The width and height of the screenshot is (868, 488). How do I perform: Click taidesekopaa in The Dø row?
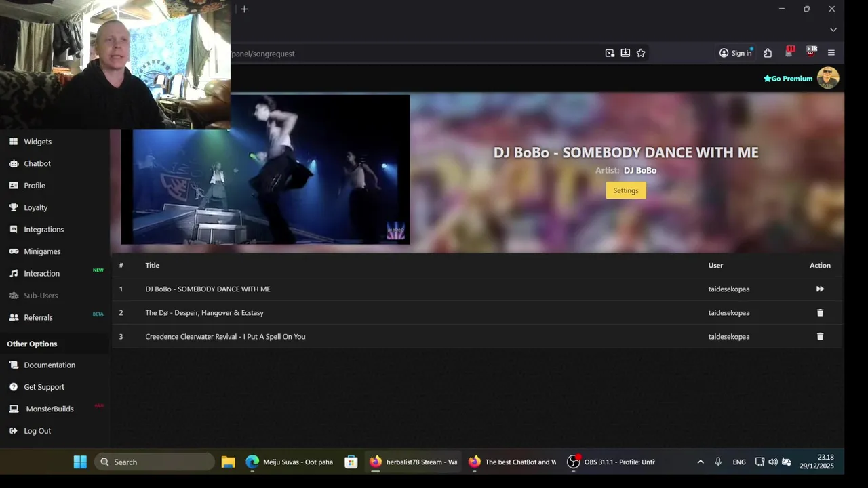pos(729,313)
